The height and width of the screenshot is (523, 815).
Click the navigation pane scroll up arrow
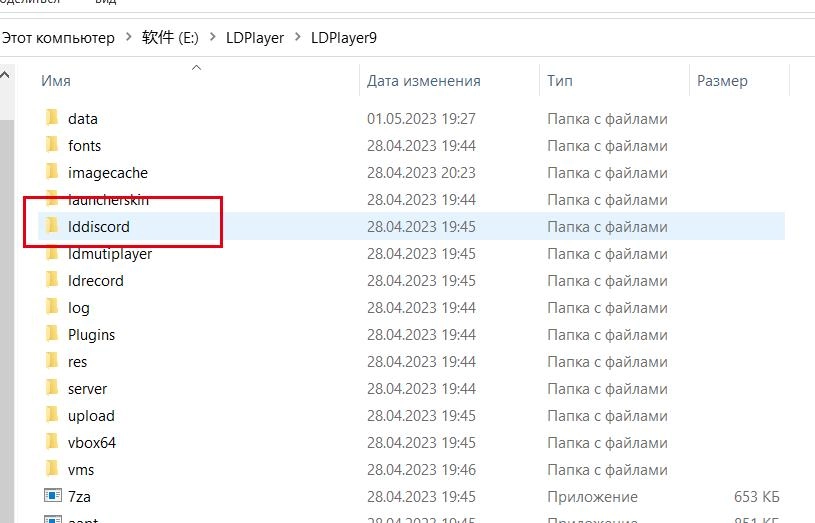(x=6, y=75)
